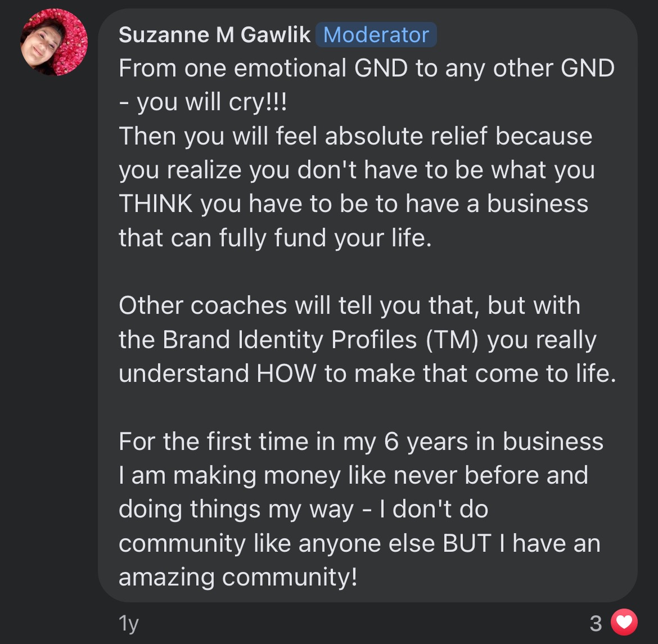The image size is (658, 644).
Task: Click the capitalized word HOW
Action: coord(286,373)
